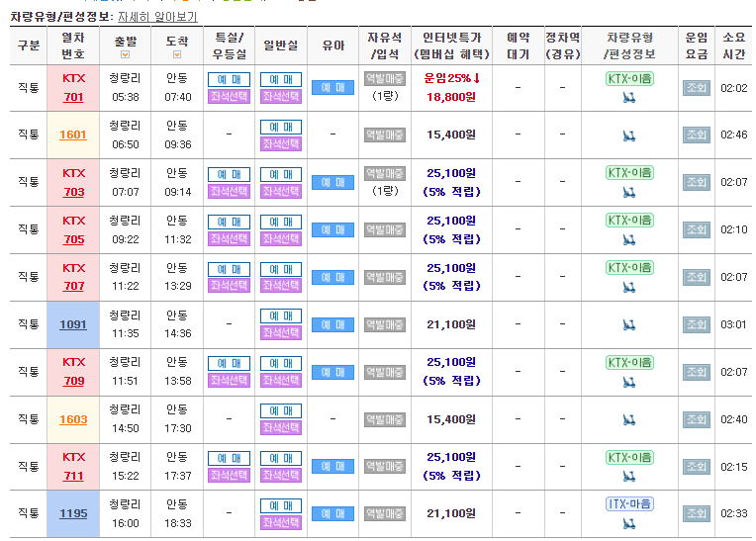Click the seat layout icon for KTX 701
The width and height of the screenshot is (756, 541).
pos(628,98)
